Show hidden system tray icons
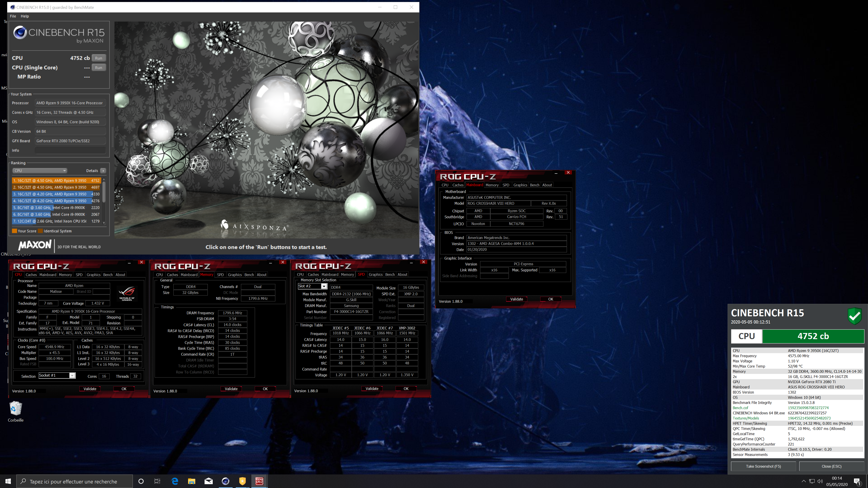 803,481
